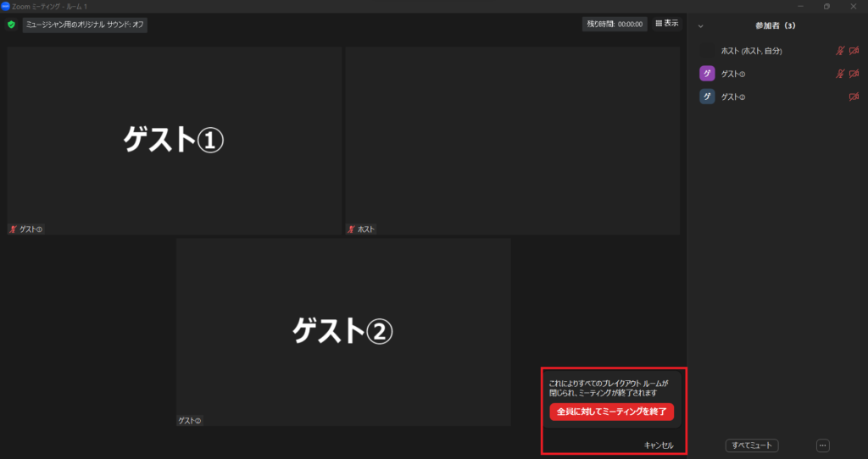Viewport: 868px width, 459px height.
Task: Click muted mic icon on ゲスト① video tile
Action: coord(14,229)
